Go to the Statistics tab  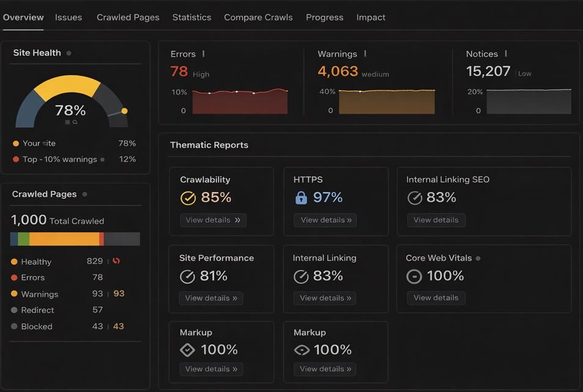click(x=191, y=17)
